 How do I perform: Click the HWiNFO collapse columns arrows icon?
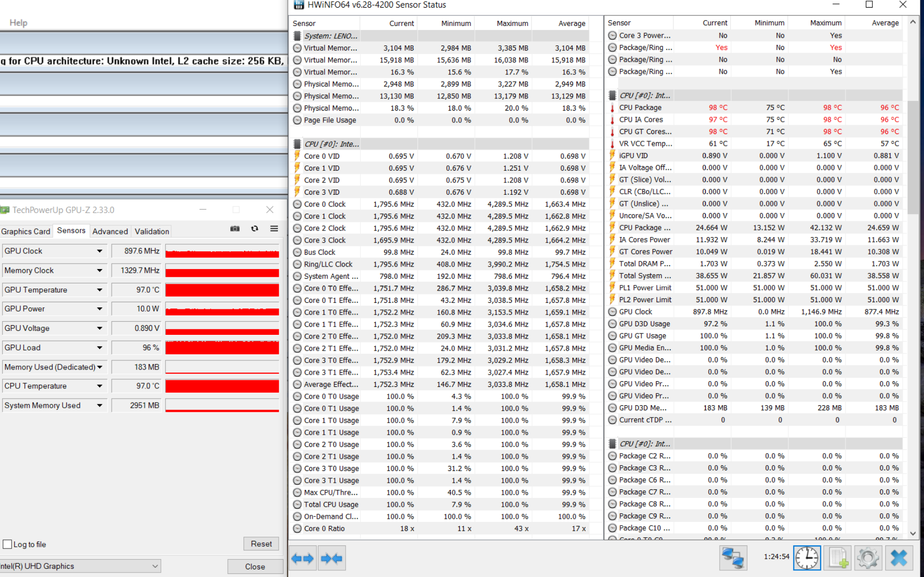[x=332, y=559]
